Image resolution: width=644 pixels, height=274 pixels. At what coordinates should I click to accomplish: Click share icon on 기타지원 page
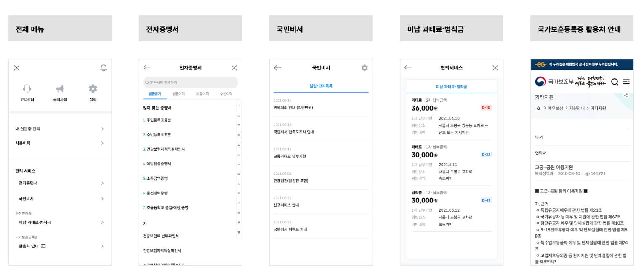coord(626,96)
